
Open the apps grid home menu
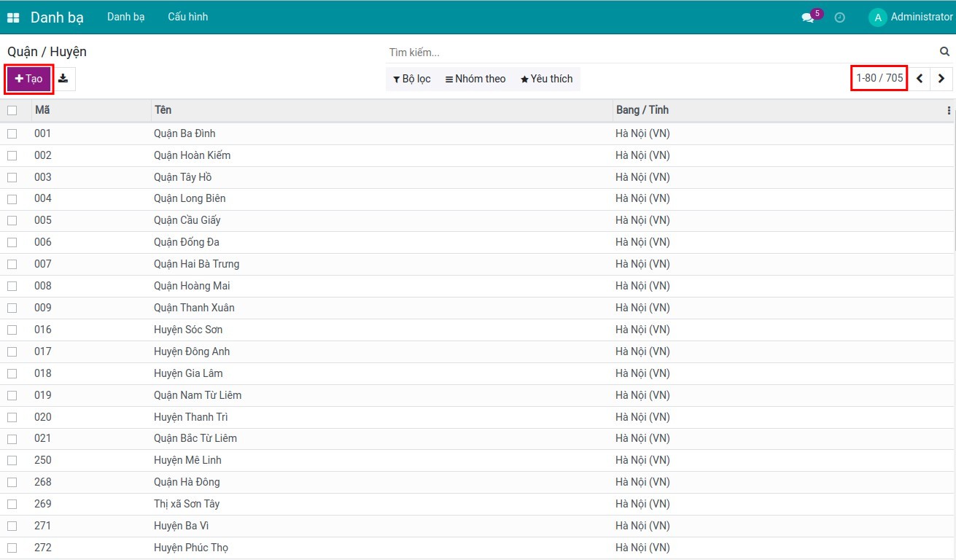13,17
